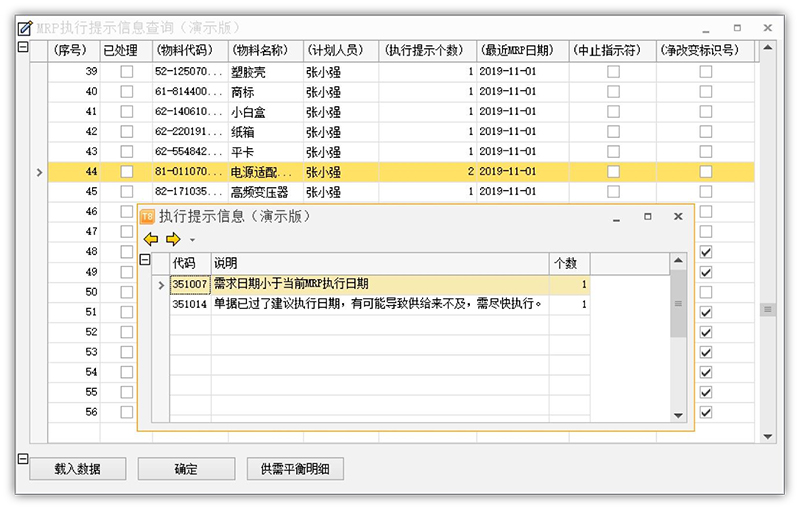Check 已处理 checkbox for row 39
This screenshot has width=800, height=510.
click(127, 71)
